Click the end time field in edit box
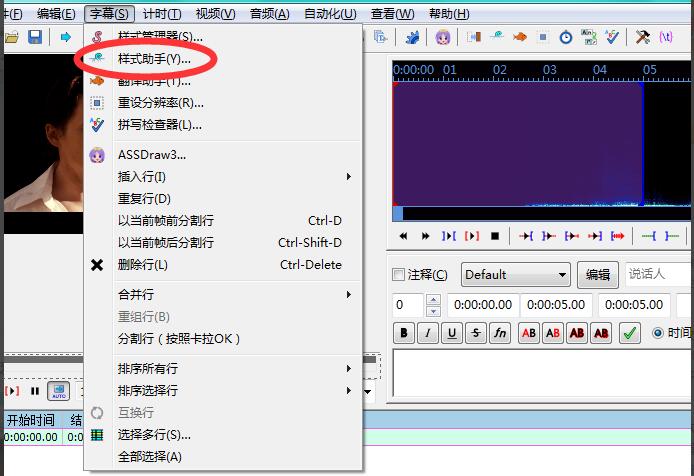The image size is (694, 476). pos(556,305)
